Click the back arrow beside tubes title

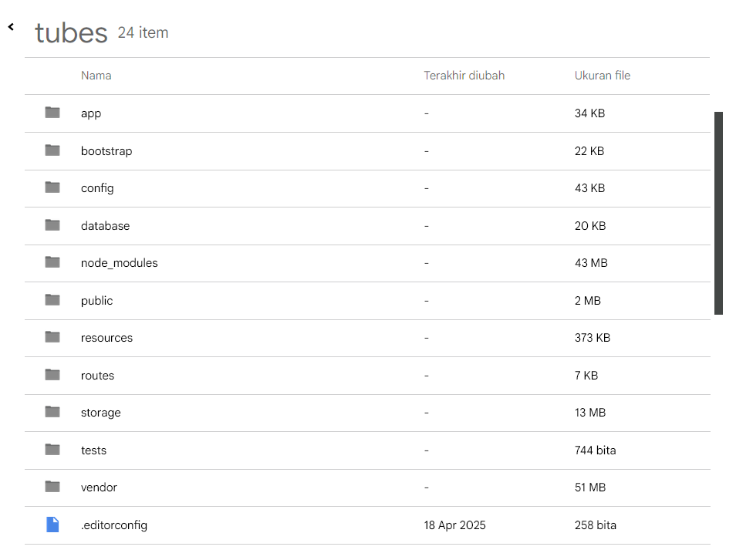coord(11,27)
